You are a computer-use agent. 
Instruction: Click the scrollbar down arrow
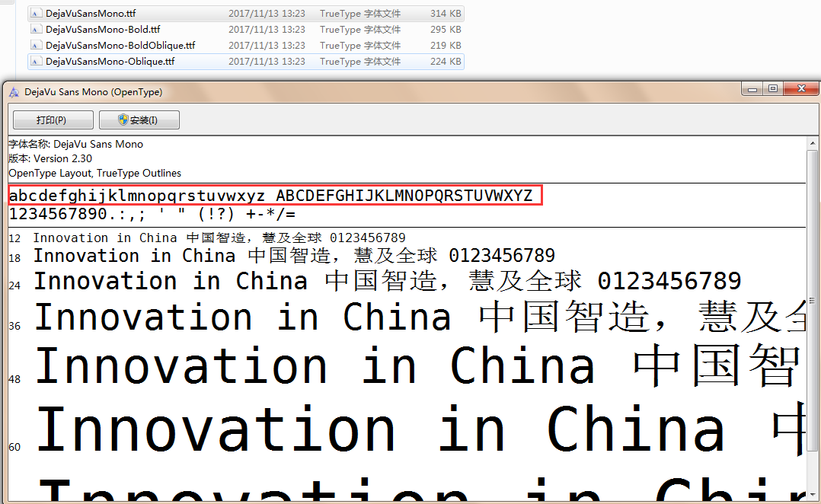812,495
